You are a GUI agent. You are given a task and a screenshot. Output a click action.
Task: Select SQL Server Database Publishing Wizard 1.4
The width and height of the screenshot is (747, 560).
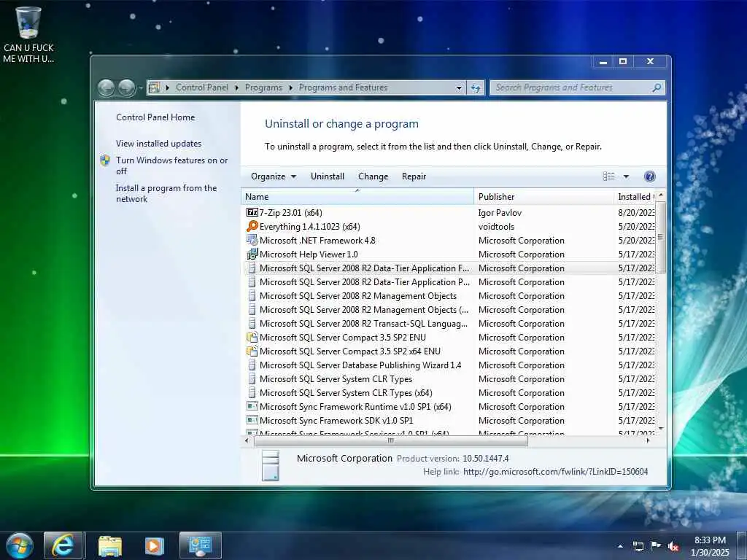449,365
